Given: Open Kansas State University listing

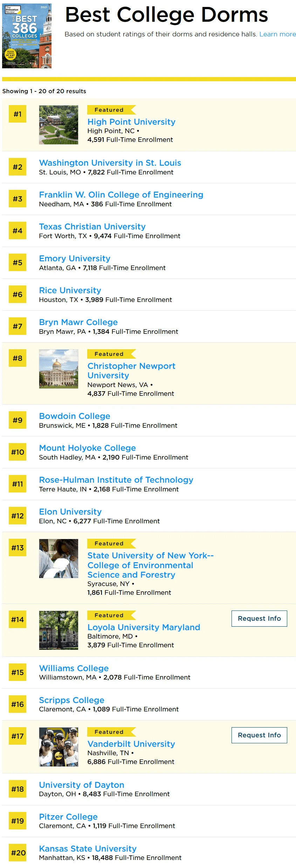Looking at the screenshot, I should (x=88, y=849).
